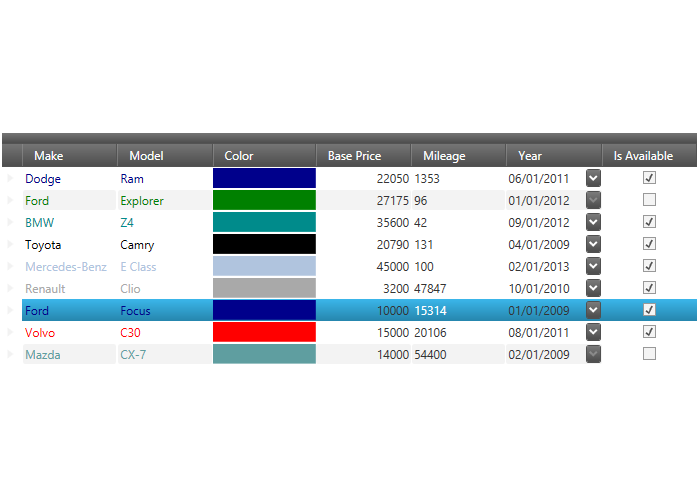
Task: Click the Year column header
Action: 554,156
